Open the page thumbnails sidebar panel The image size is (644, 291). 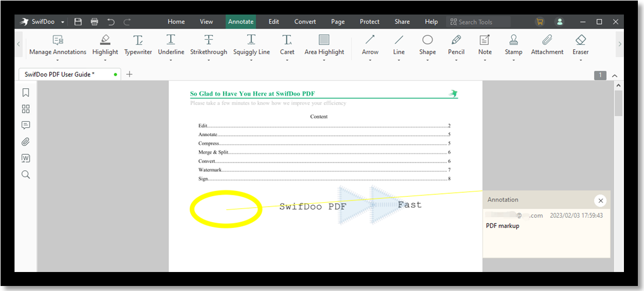coord(26,109)
